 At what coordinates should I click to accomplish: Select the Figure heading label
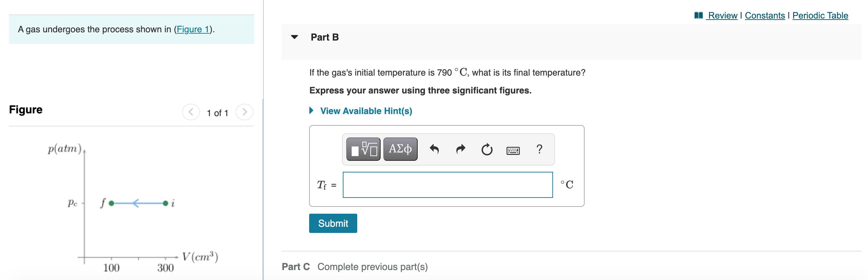coord(26,110)
